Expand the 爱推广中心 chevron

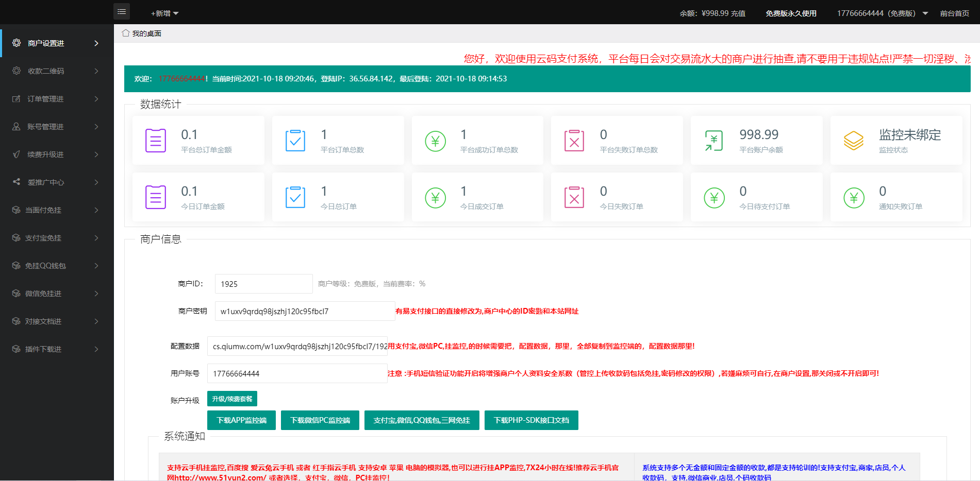pos(96,182)
